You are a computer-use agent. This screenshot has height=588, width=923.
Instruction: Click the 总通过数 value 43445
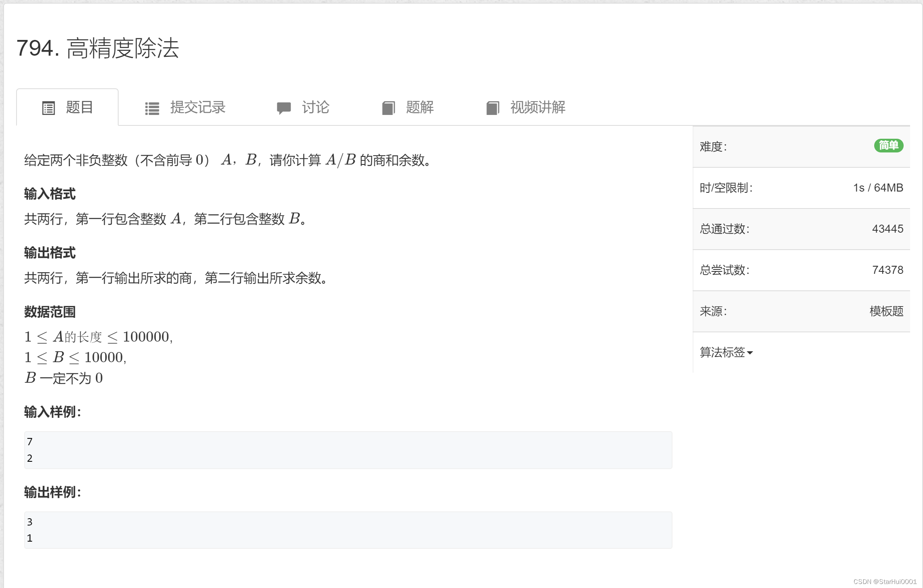(x=887, y=229)
